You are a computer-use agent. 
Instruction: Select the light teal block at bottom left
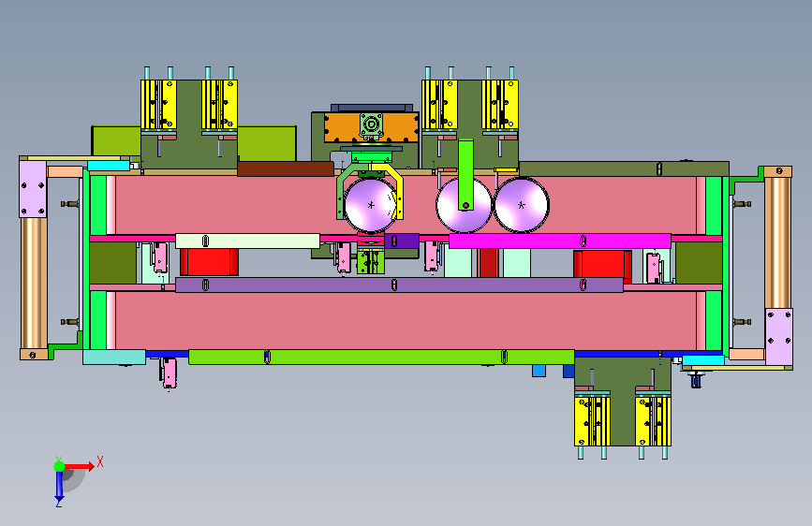coord(114,358)
